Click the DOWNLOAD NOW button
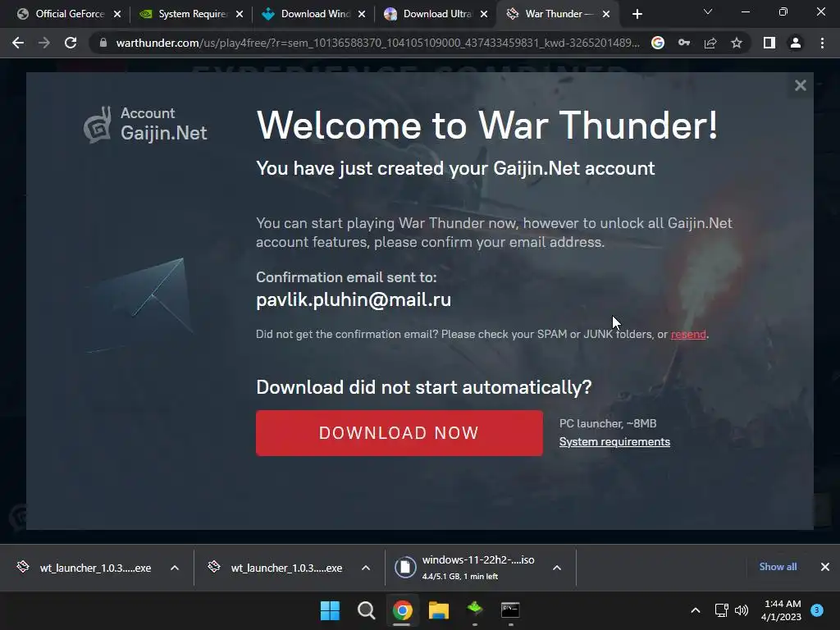Image resolution: width=840 pixels, height=630 pixels. coord(399,433)
